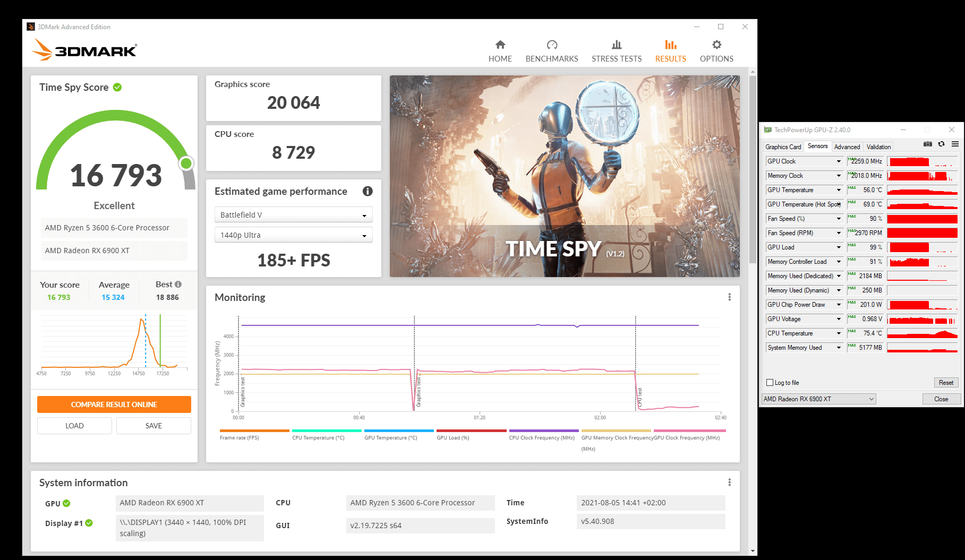Expand the GPU Chip Power Draw dropdown

point(839,305)
